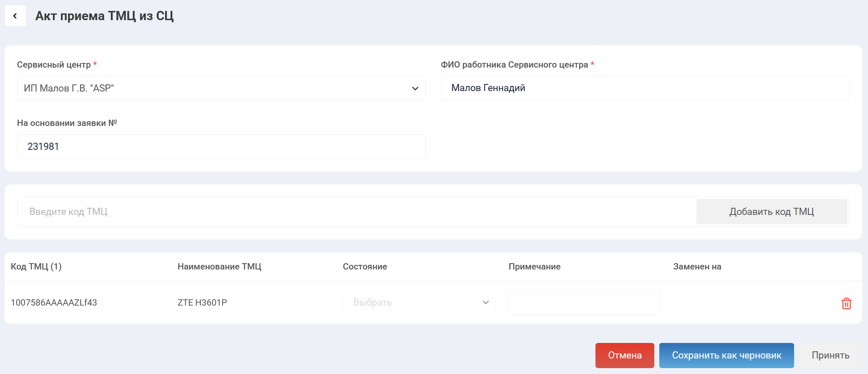Open the Сервисный центр dropdown
The width and height of the screenshot is (868, 374).
[x=221, y=88]
